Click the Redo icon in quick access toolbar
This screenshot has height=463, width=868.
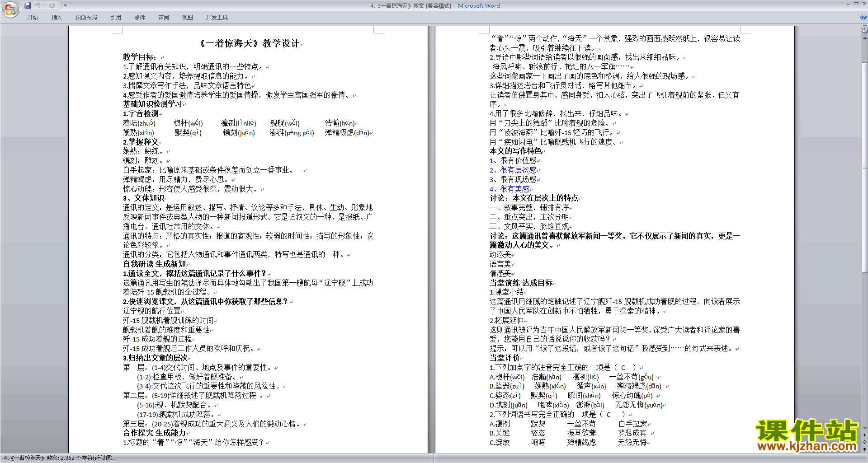coord(52,5)
